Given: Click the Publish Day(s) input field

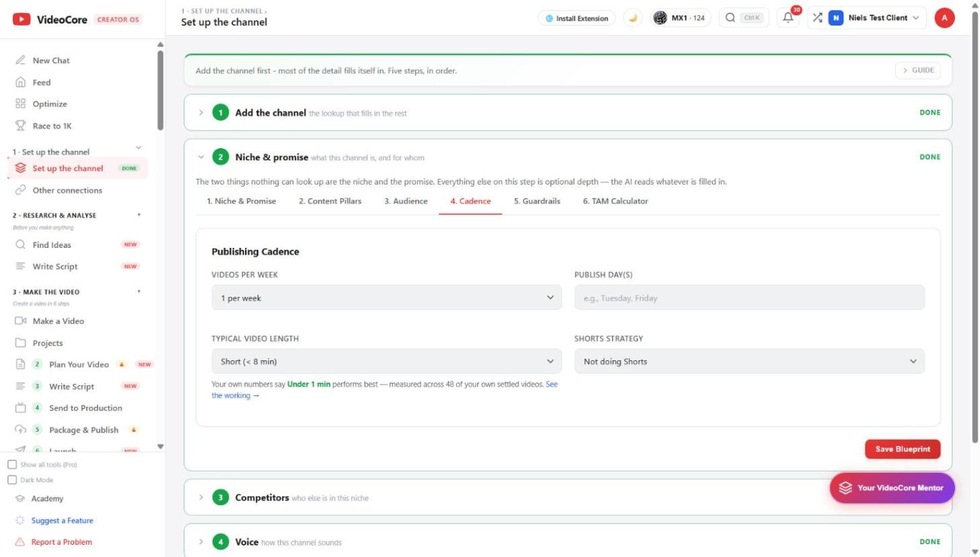Looking at the screenshot, I should pyautogui.click(x=749, y=298).
